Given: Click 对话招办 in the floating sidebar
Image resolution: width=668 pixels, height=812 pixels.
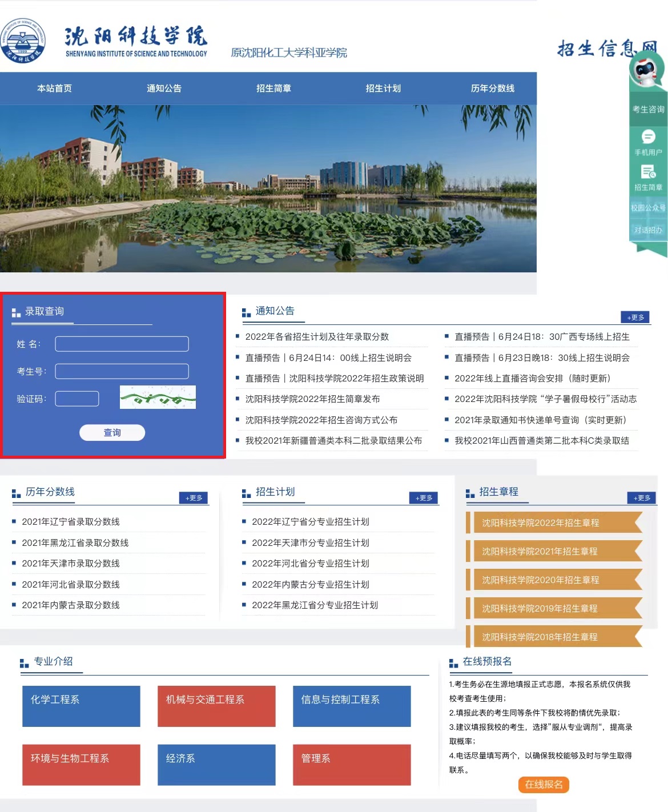Looking at the screenshot, I should pyautogui.click(x=648, y=230).
